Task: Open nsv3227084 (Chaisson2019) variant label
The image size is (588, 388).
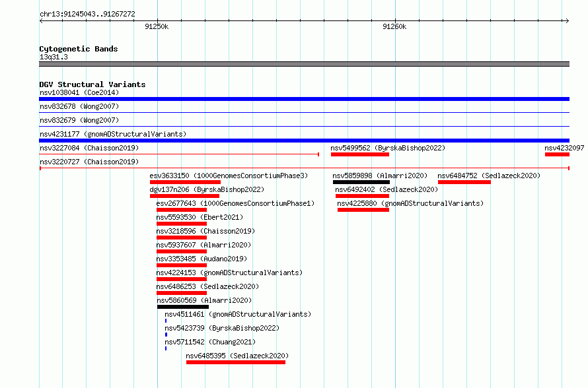Action: pyautogui.click(x=89, y=148)
